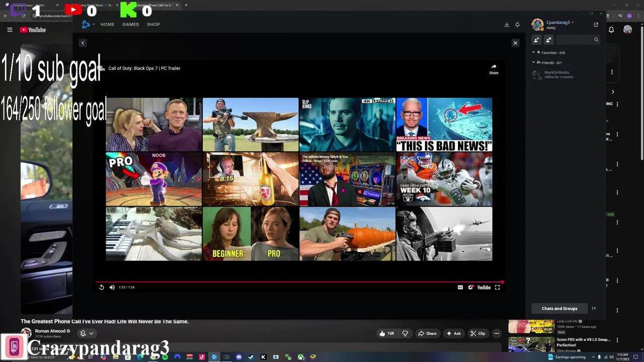Click the Add a Friend icon
Viewport: 644px width, 362px height.
pyautogui.click(x=536, y=40)
